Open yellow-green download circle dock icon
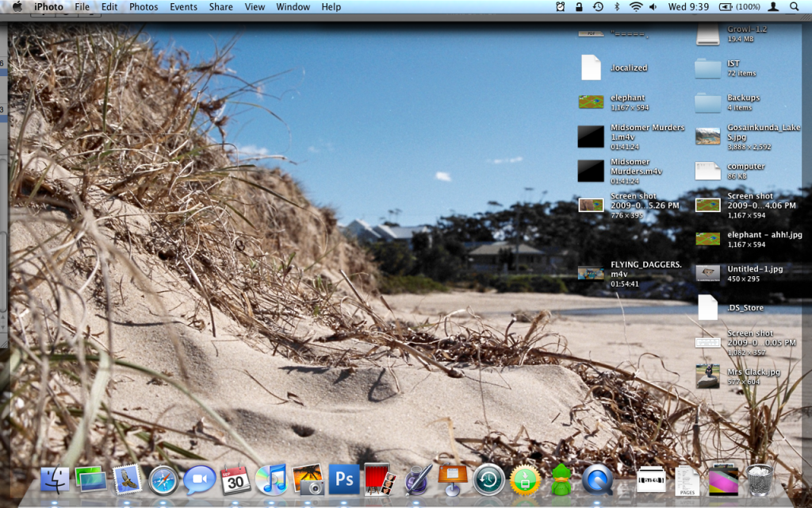This screenshot has height=508, width=812. pyautogui.click(x=525, y=480)
